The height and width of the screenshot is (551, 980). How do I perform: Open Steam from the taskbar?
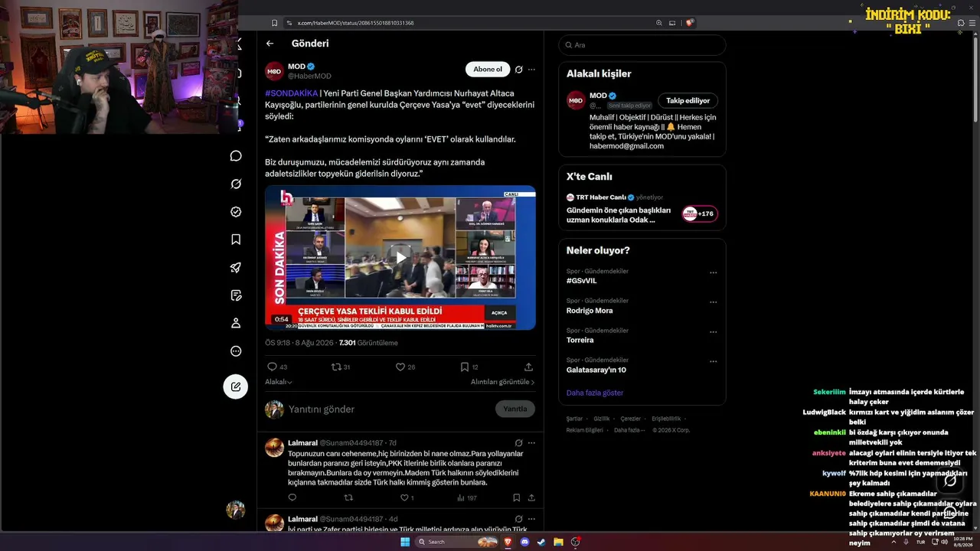point(541,542)
